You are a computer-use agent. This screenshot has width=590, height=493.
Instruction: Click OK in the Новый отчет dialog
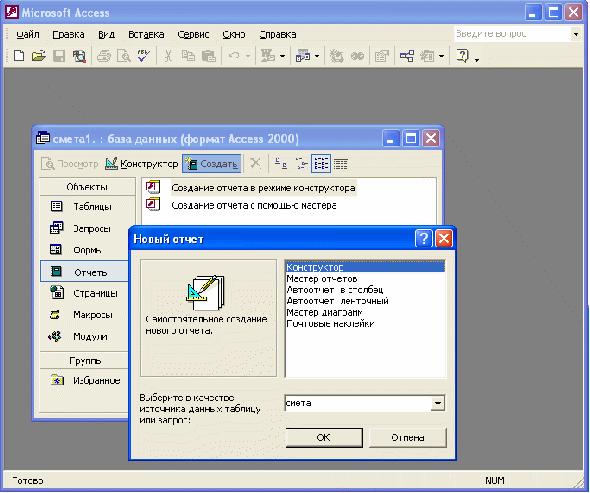click(324, 438)
